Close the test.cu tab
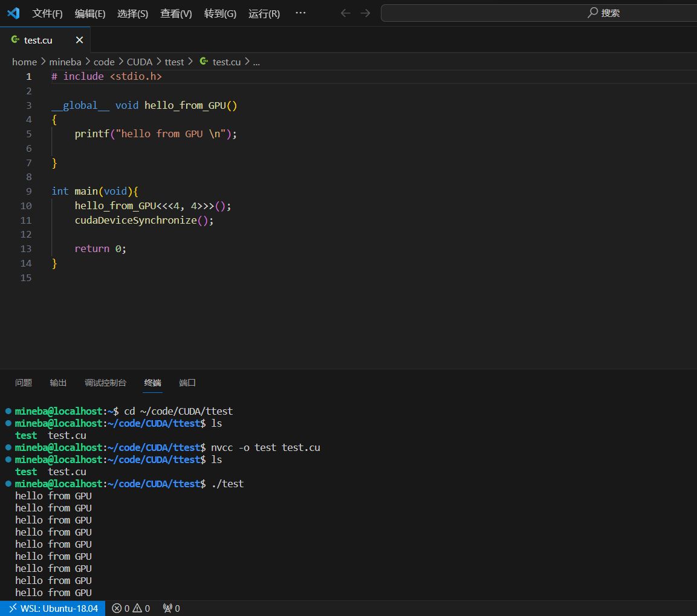697x616 pixels. [x=80, y=40]
